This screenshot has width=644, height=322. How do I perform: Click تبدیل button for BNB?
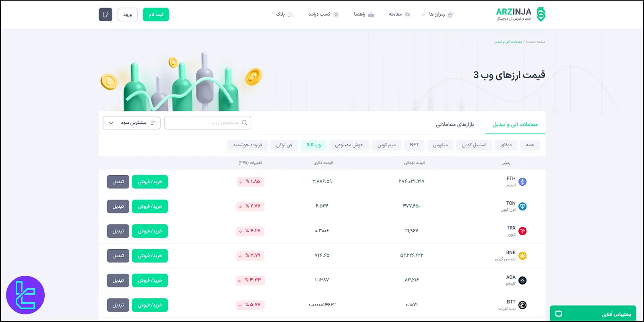[118, 256]
